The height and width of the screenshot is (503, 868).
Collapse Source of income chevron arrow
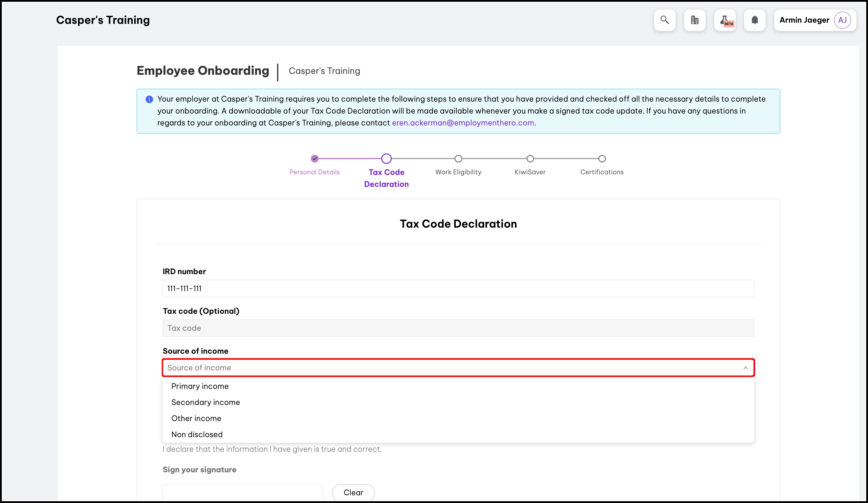pyautogui.click(x=745, y=368)
